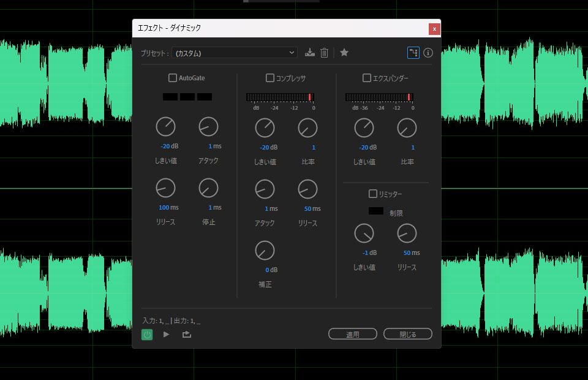Toggle the loop preview icon

pos(186,334)
